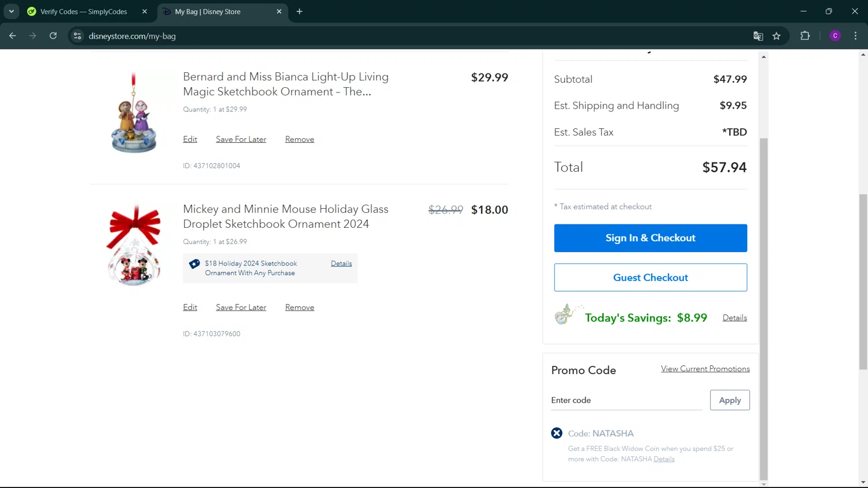View Details of Today's Savings

735,318
